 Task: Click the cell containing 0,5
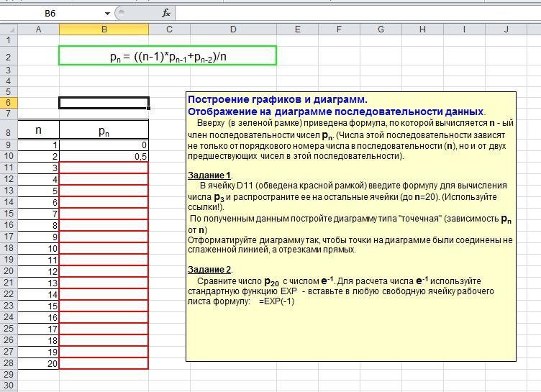pos(104,156)
